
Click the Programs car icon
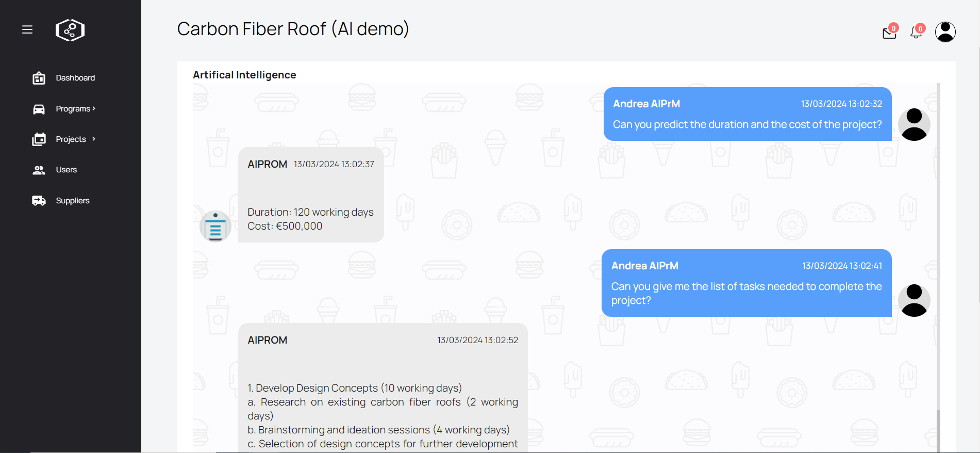(39, 109)
